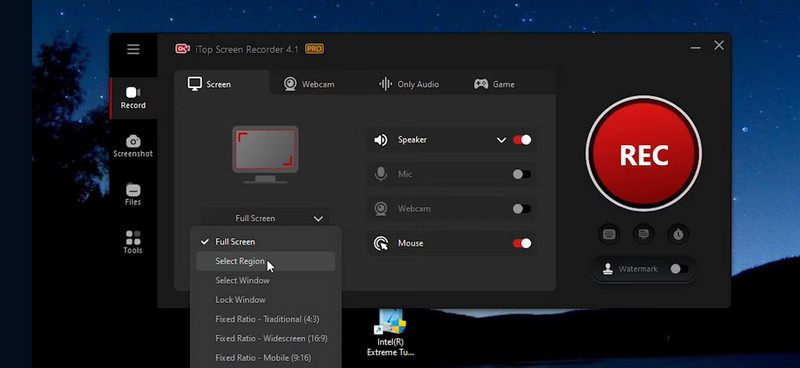800x368 pixels.
Task: Click the monitor region preview image
Action: coord(265,155)
